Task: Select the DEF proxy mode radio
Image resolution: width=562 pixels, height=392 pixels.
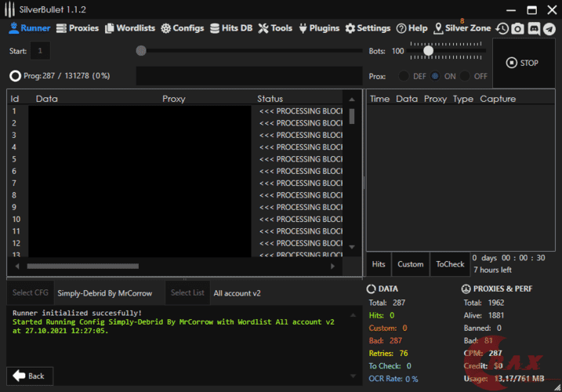Action: pos(404,76)
